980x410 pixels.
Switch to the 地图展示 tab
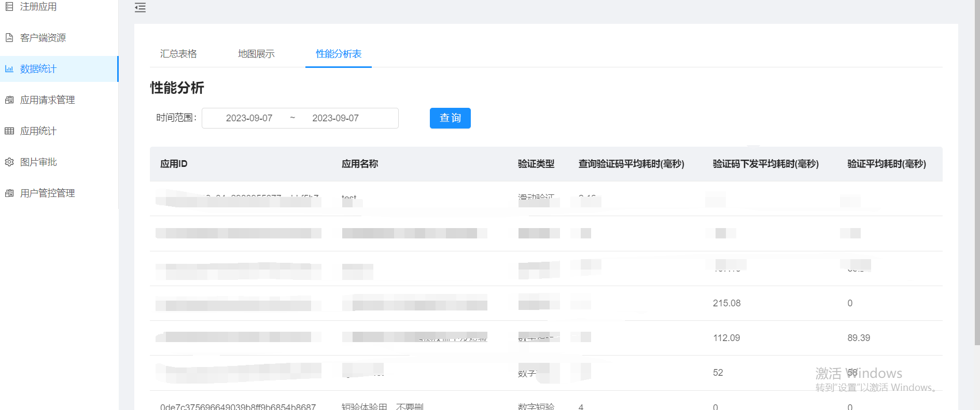coord(256,54)
